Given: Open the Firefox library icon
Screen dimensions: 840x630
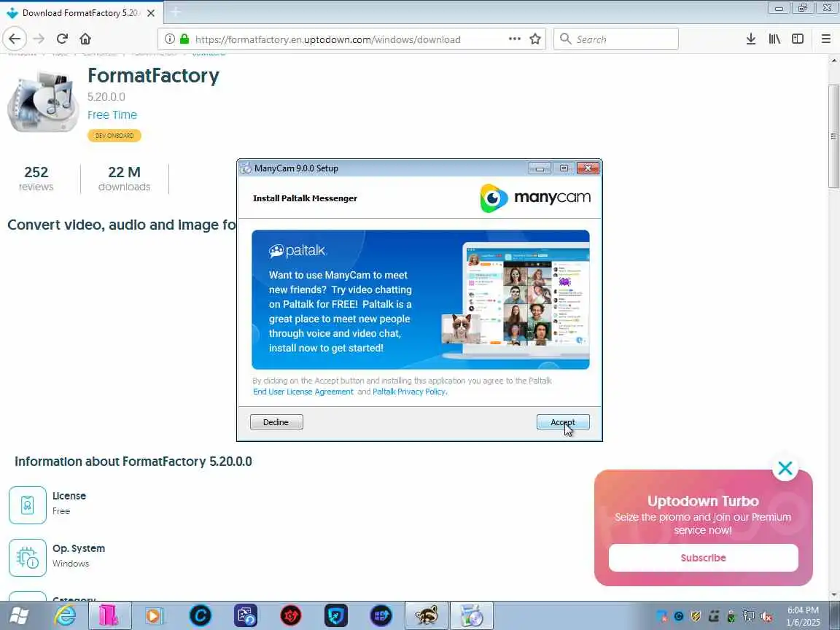Looking at the screenshot, I should 774,39.
